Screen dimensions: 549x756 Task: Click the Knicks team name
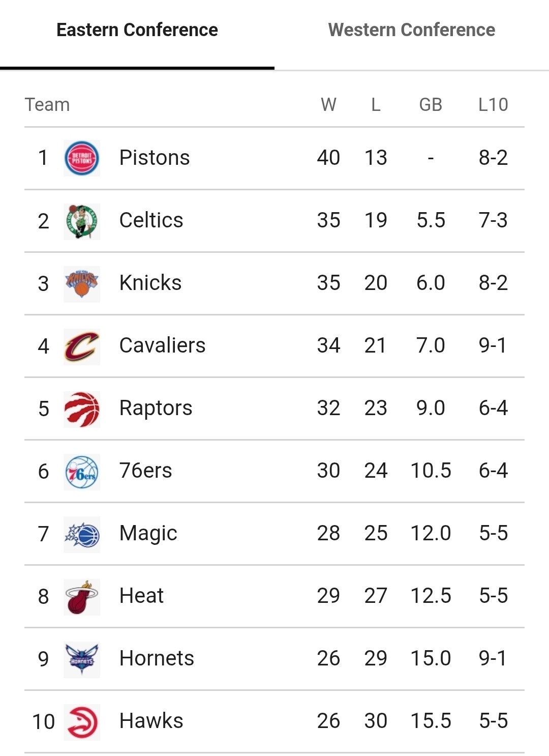click(x=150, y=283)
